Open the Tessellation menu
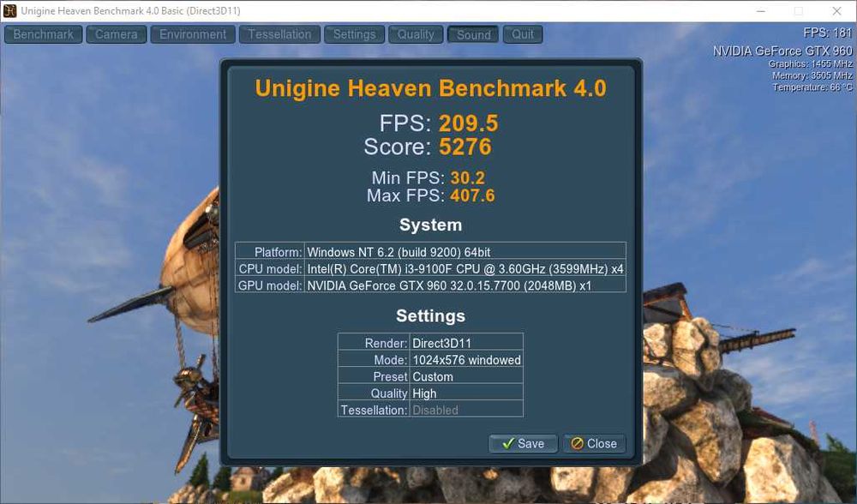857x504 pixels. point(279,34)
